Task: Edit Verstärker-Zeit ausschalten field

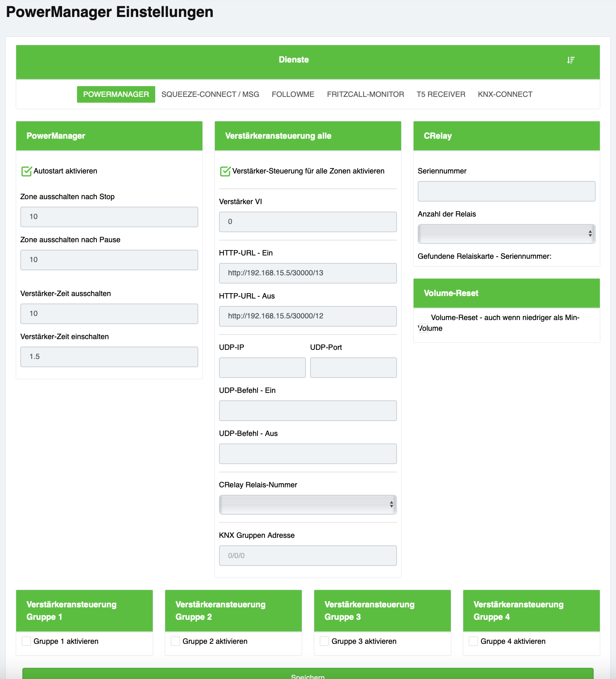Action: coord(109,314)
